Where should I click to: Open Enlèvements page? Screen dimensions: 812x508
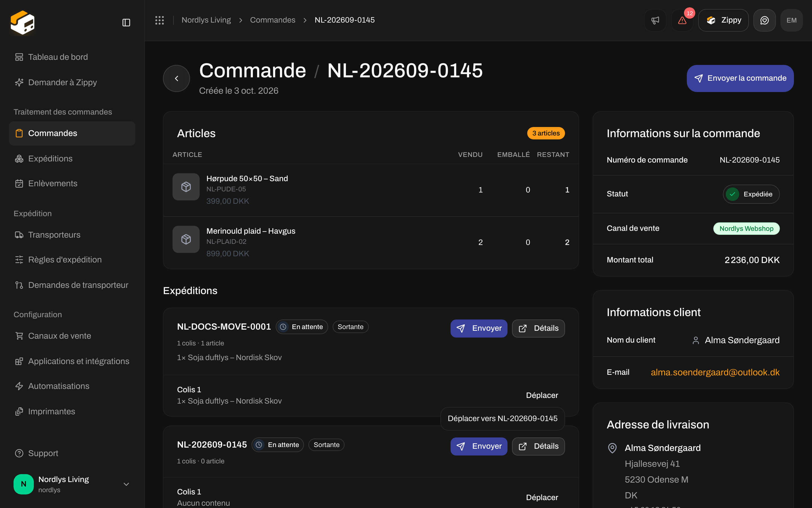point(72,183)
